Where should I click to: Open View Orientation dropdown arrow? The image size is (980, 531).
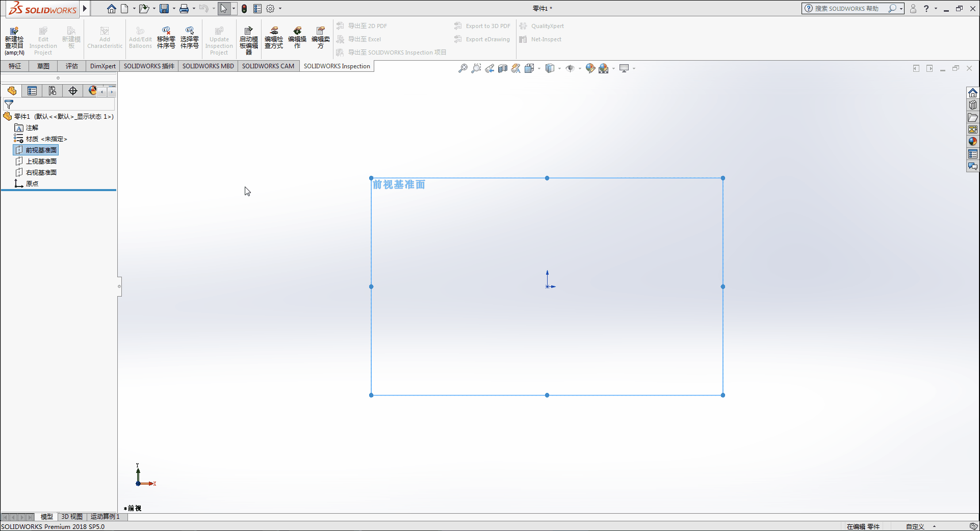(x=539, y=68)
